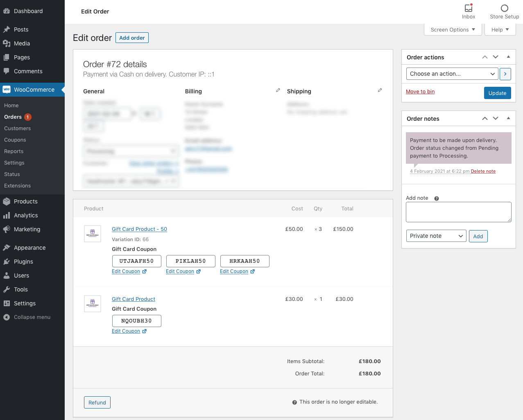
Task: Select the Products box icon in sidebar
Action: click(x=7, y=201)
